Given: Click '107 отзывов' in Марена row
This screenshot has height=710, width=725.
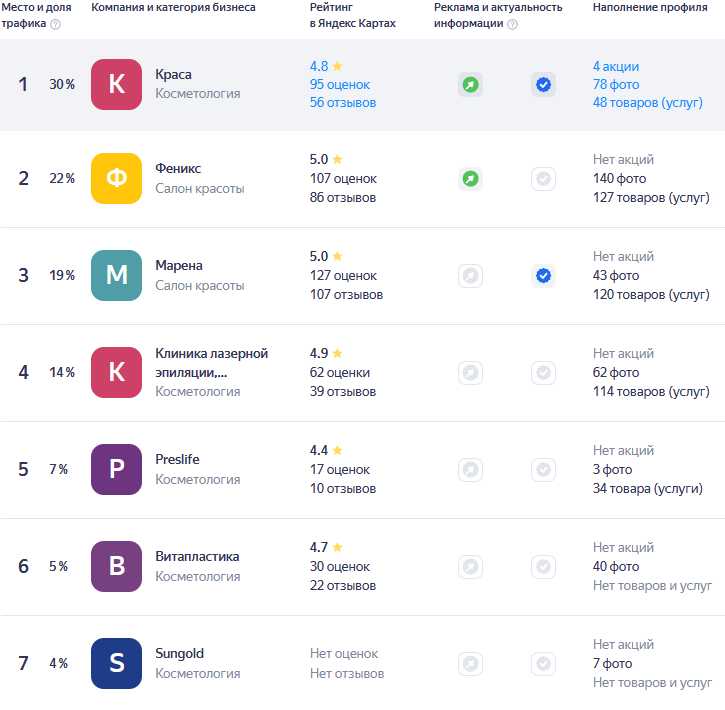Looking at the screenshot, I should (346, 295).
